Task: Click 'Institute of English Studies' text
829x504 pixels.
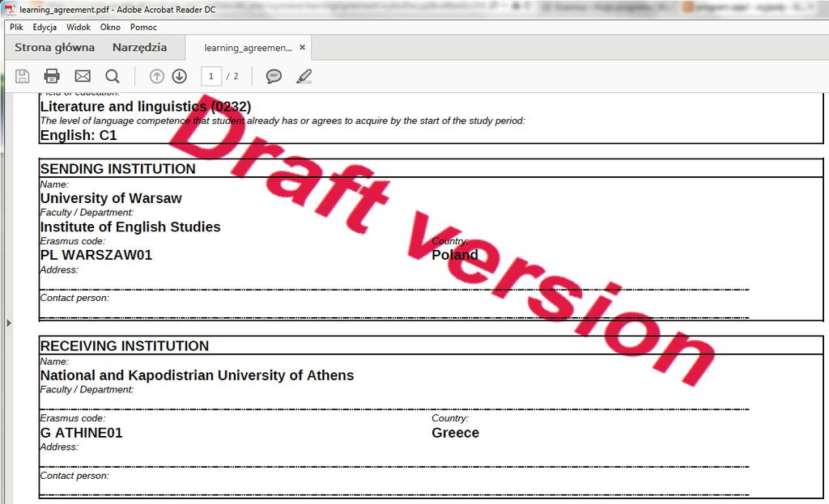Action: (130, 227)
